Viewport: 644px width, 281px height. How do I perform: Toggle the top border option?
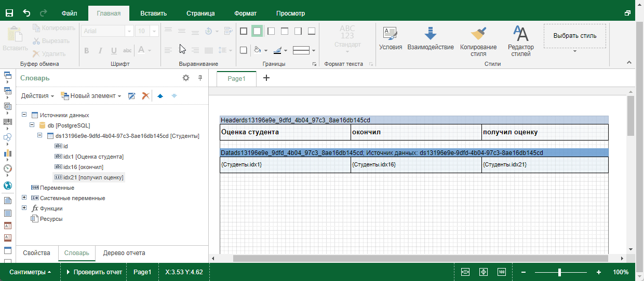[284, 31]
